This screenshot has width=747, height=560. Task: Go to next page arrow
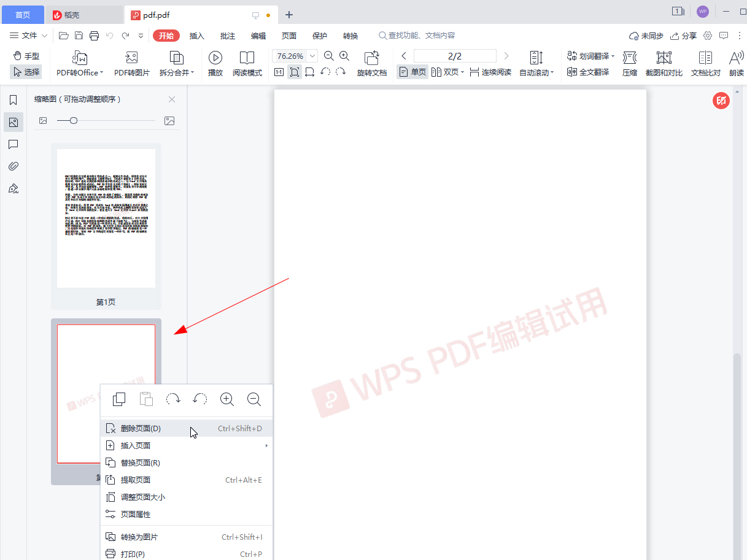506,56
